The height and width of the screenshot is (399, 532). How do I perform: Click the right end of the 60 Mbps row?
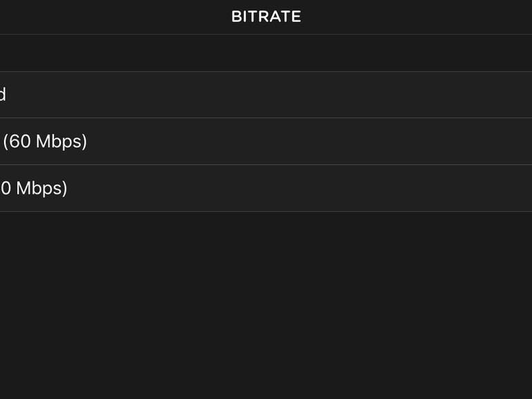(511, 142)
